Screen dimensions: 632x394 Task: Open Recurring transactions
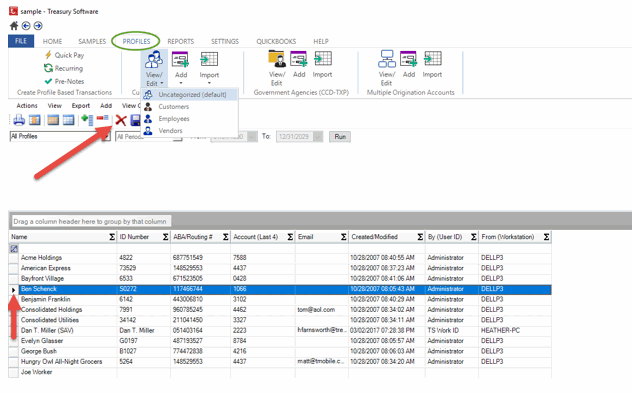(64, 68)
